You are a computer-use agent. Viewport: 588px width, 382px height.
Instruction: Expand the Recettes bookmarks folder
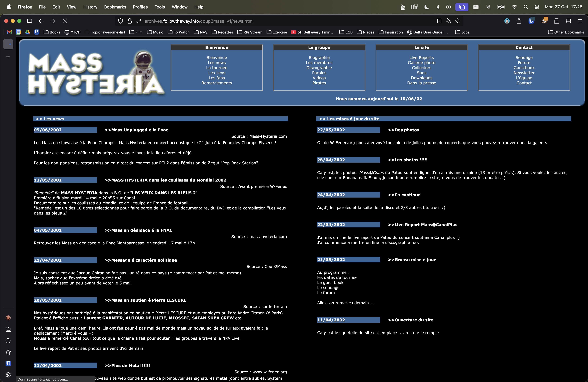click(222, 32)
